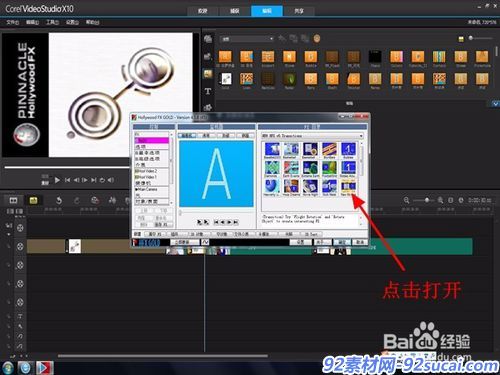Click the round orange icon in library toolbar
Image resolution: width=500 pixels, height=375 pixels.
pos(317,39)
